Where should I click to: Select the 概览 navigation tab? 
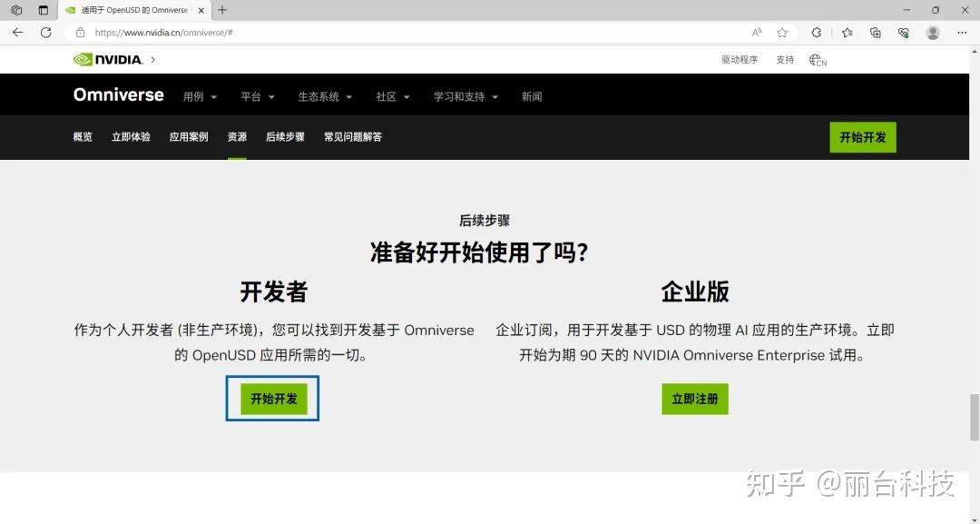83,137
